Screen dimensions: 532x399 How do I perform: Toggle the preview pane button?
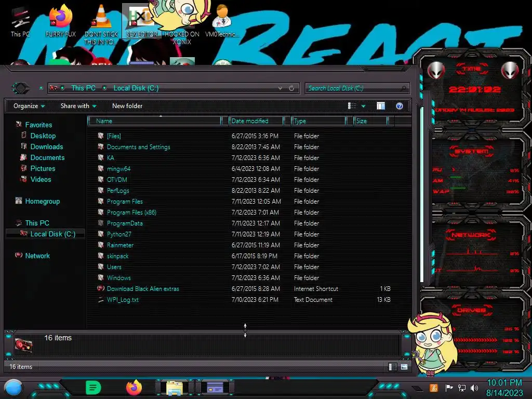381,106
